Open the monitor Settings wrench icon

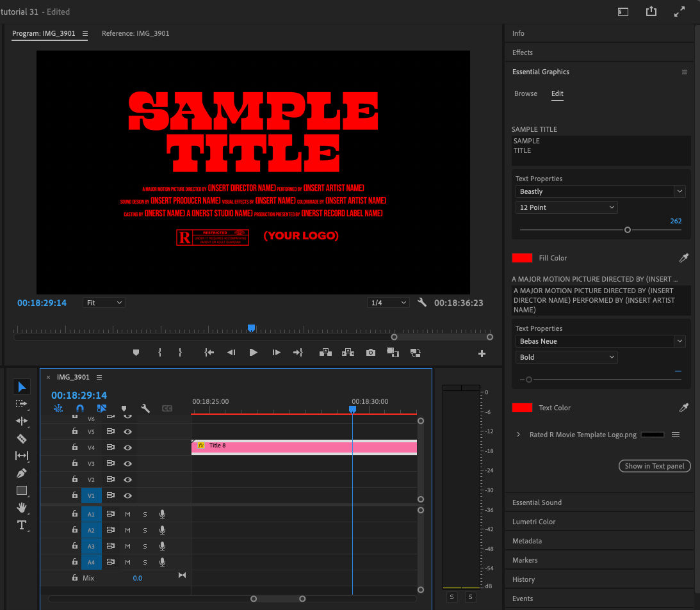[x=422, y=302]
